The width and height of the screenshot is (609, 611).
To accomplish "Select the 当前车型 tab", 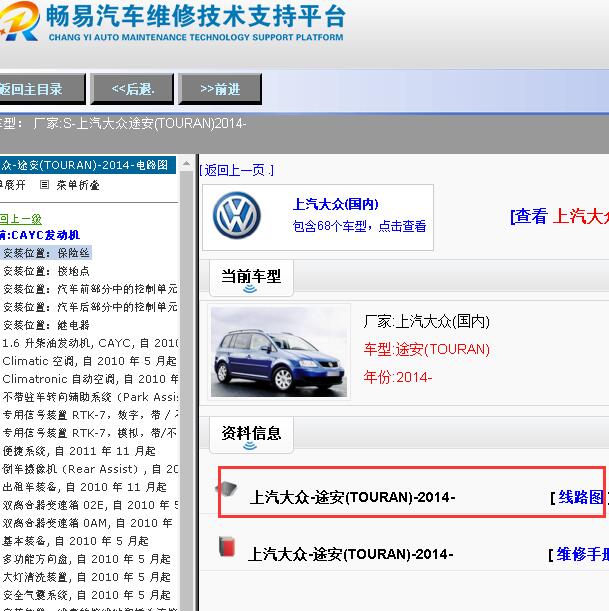I will (251, 278).
